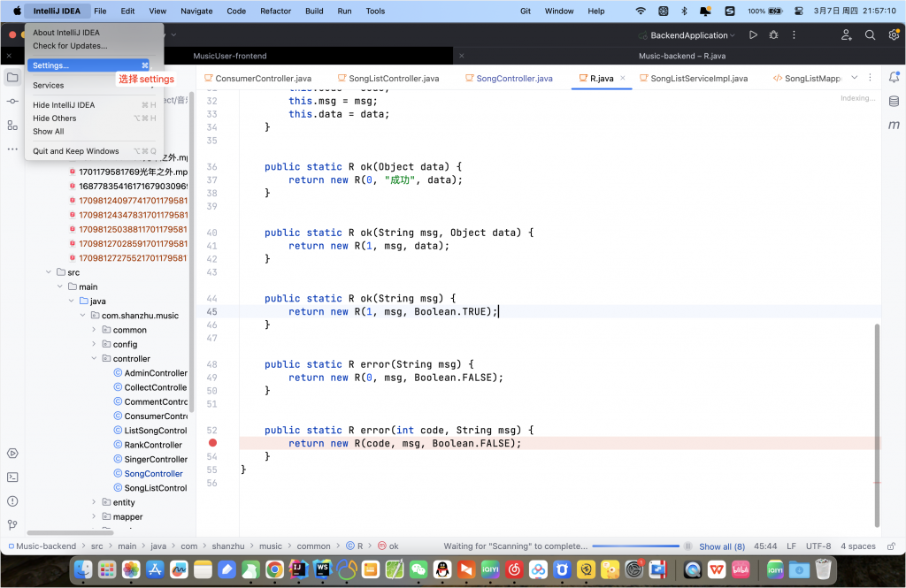Screen dimensions: 906x588
Task: Toggle read-only lock in status bar
Action: point(890,546)
